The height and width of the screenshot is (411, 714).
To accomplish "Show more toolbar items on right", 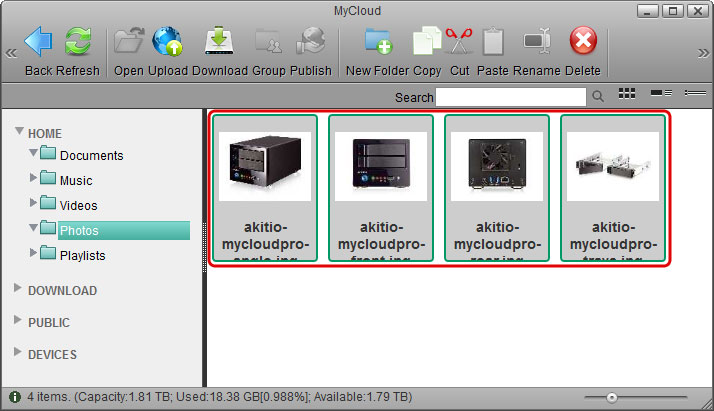I will point(703,53).
